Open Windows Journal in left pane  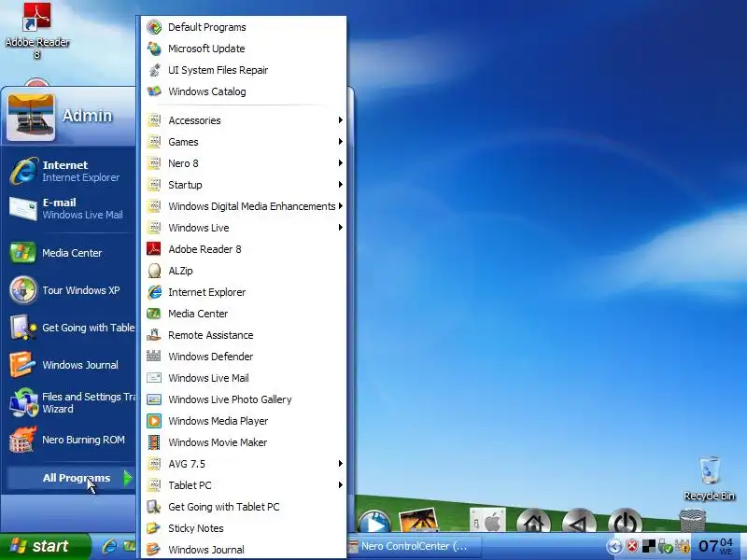(70, 365)
